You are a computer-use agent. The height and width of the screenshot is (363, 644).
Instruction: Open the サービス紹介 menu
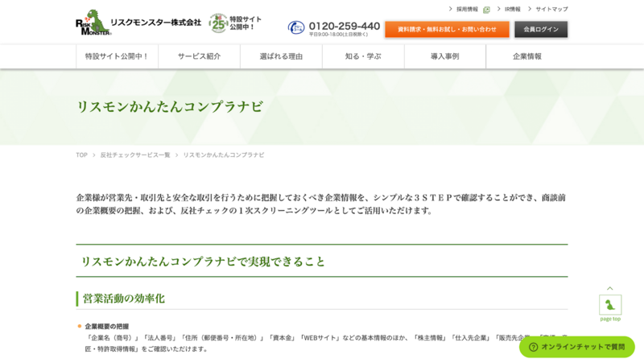coord(199,56)
